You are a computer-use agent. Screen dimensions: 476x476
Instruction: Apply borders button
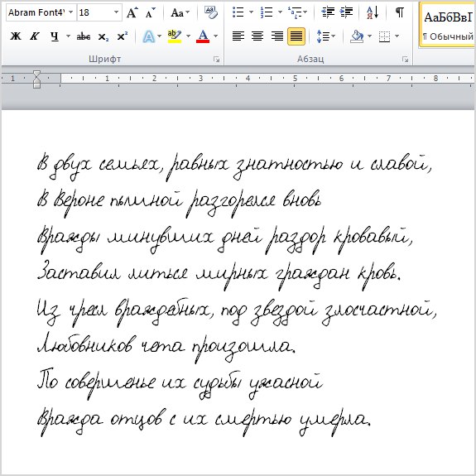coord(384,36)
